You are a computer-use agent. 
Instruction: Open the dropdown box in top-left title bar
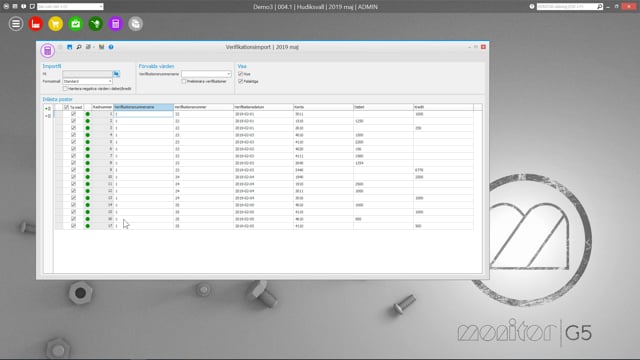tap(70, 7)
